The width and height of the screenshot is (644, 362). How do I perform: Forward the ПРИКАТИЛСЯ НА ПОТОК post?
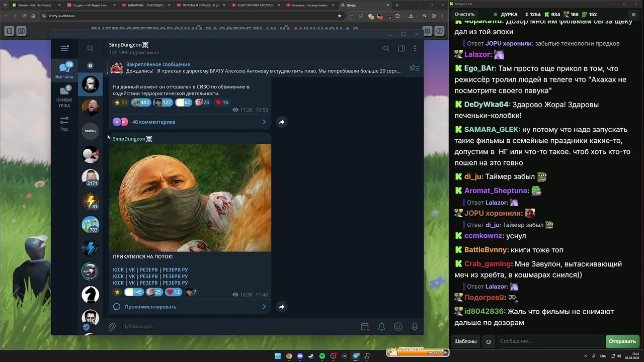click(x=282, y=307)
